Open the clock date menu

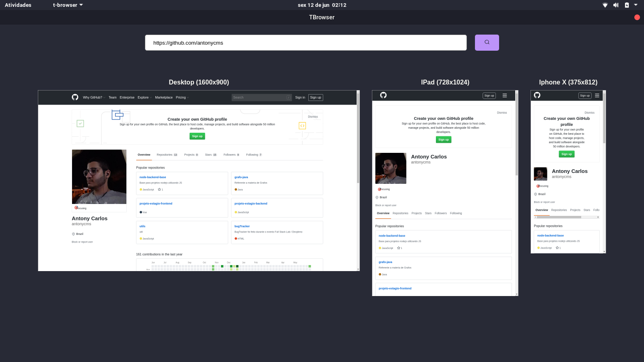(322, 5)
